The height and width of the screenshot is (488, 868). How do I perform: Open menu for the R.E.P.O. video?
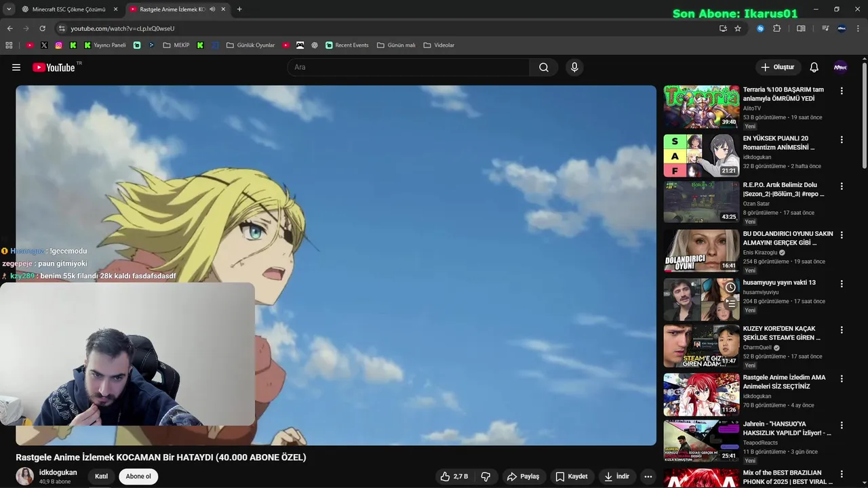842,186
